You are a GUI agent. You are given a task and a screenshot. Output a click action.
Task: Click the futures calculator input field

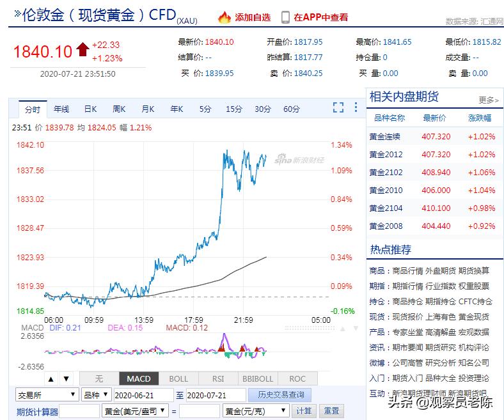pyautogui.click(x=79, y=411)
